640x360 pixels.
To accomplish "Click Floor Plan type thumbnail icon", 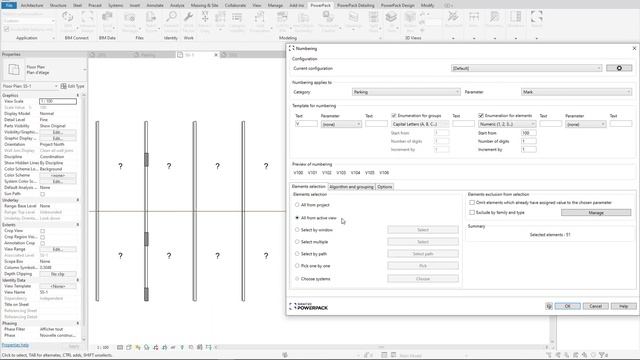I will (13, 69).
